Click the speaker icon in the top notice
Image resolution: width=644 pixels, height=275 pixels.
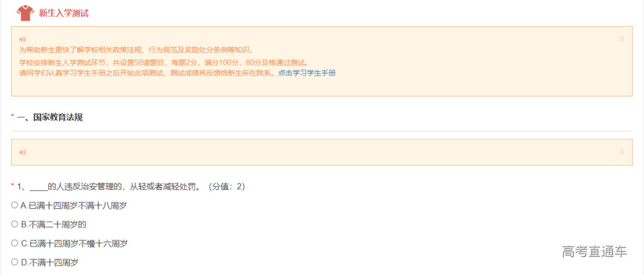click(x=23, y=39)
